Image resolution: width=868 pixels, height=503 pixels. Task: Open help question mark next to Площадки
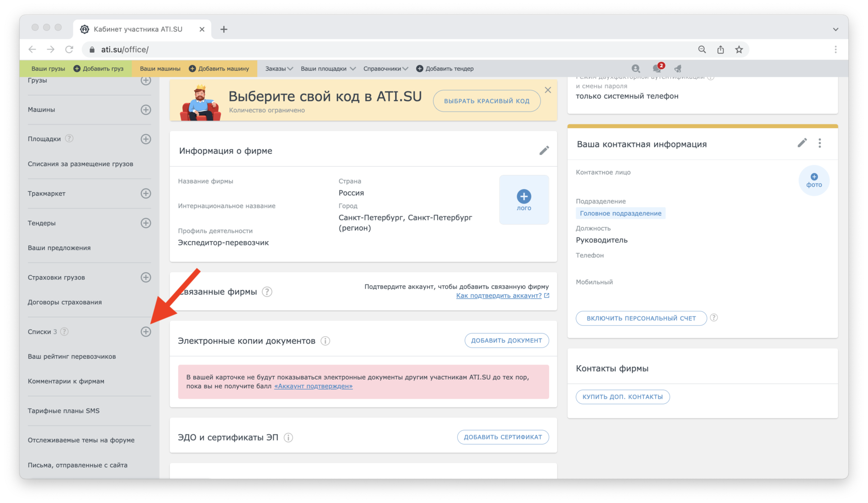tap(69, 138)
